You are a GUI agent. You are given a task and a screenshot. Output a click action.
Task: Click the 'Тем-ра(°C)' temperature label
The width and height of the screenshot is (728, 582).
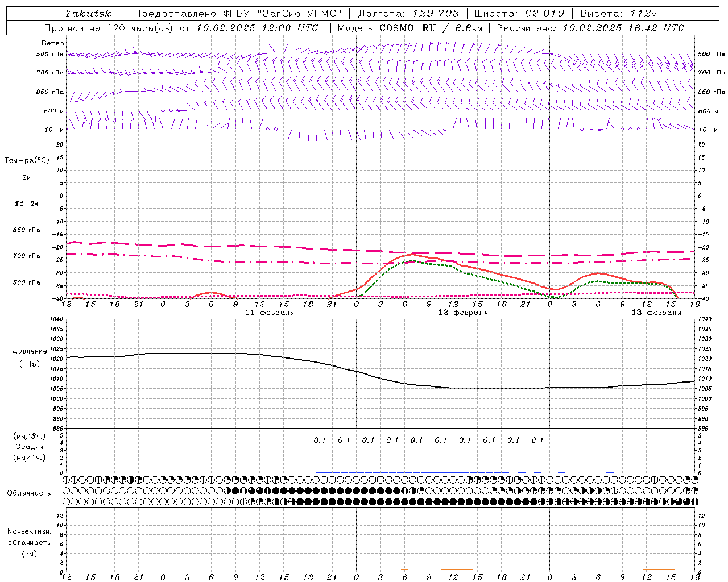pyautogui.click(x=27, y=161)
